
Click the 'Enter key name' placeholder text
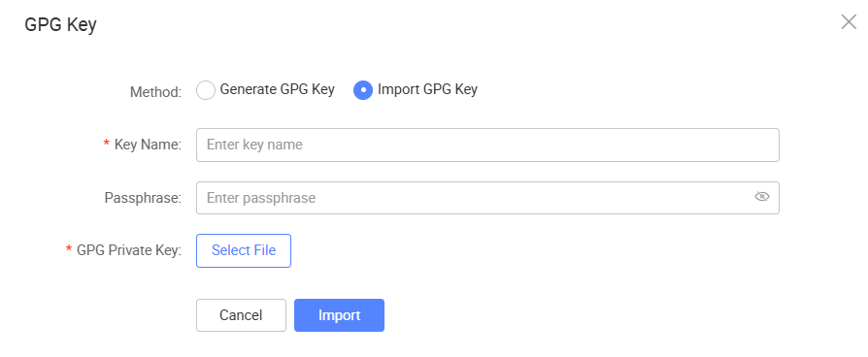254,145
